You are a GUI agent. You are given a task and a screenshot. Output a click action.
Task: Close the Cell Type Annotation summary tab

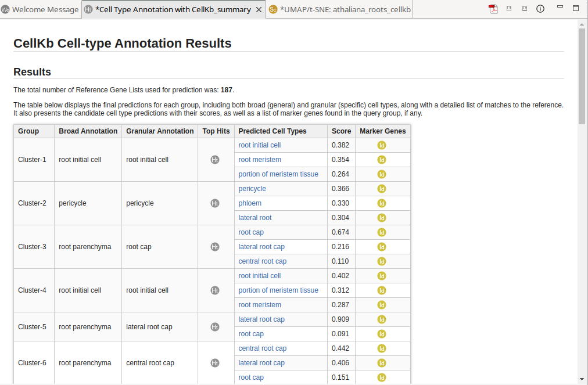coord(259,10)
